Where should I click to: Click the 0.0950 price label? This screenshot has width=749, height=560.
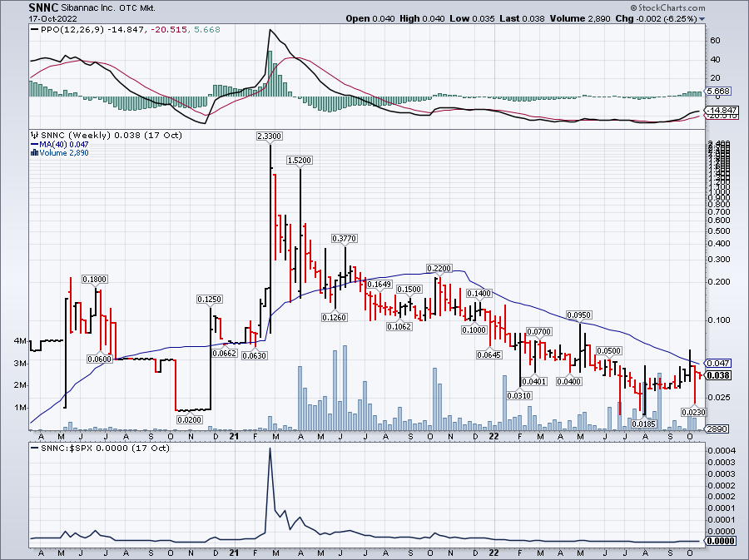[x=579, y=315]
